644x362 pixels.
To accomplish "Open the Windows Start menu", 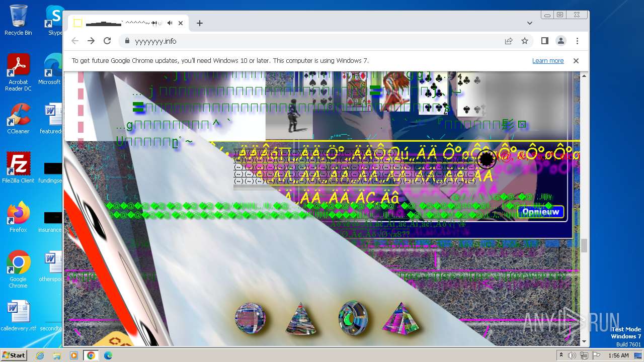I will 14,355.
